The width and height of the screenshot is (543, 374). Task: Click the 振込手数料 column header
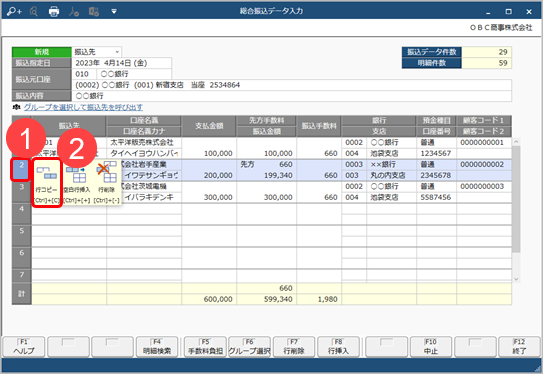(x=319, y=126)
